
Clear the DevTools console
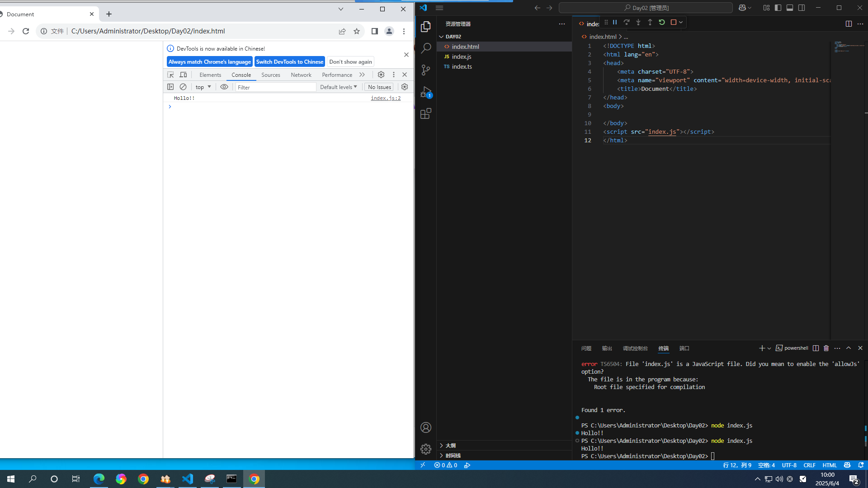tap(183, 87)
